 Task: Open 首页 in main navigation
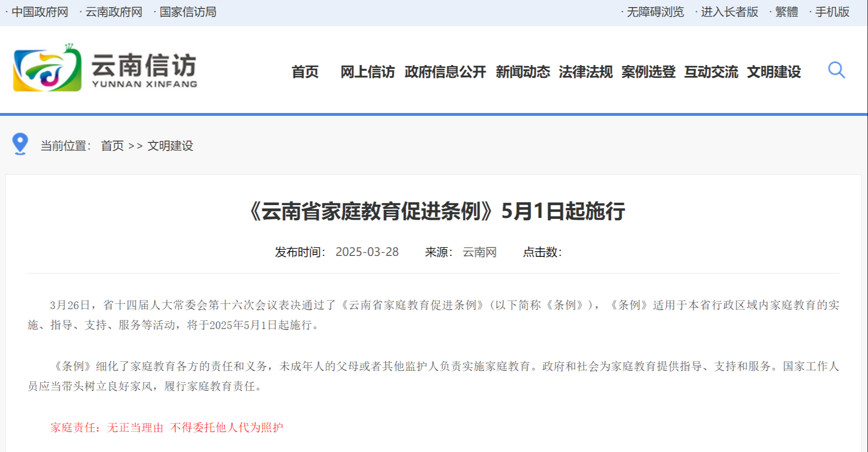[x=305, y=72]
